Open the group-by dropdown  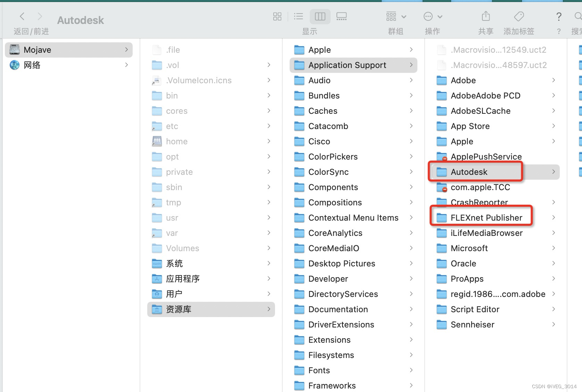pos(396,16)
